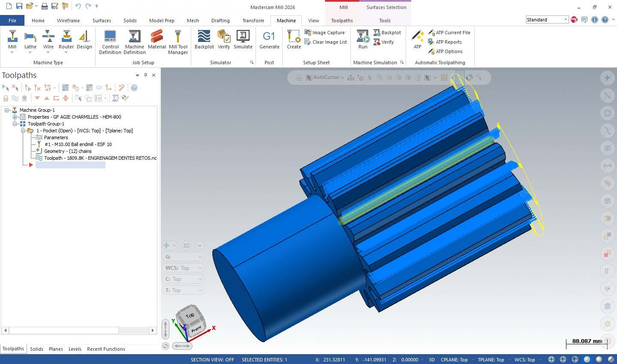Click Backplot in Machine Simulation group
The width and height of the screenshot is (617, 364).
(387, 33)
